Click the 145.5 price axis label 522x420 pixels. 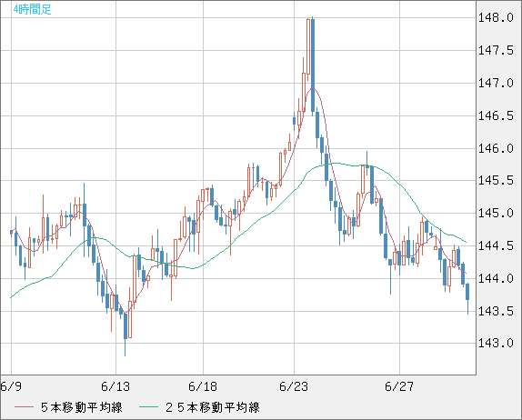point(496,181)
